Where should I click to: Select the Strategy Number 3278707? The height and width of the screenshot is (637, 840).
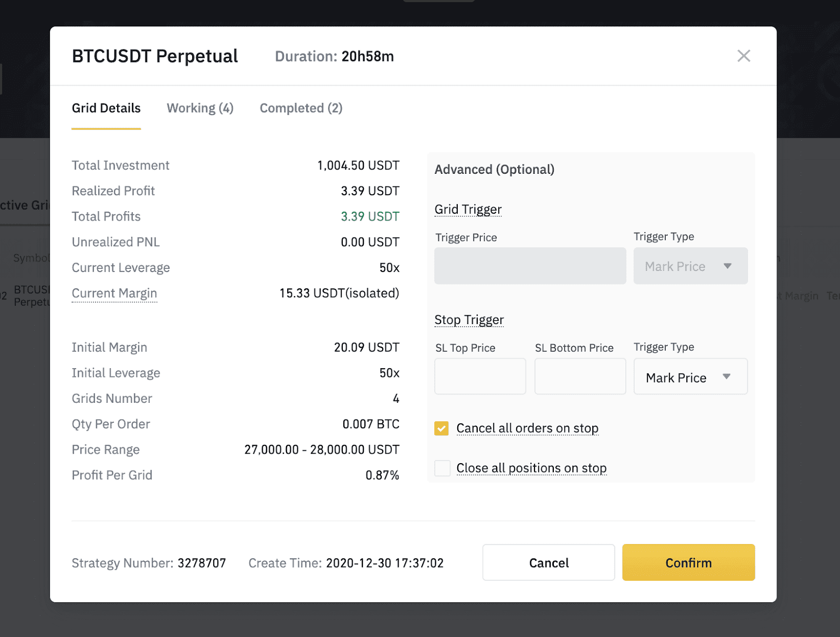point(202,563)
